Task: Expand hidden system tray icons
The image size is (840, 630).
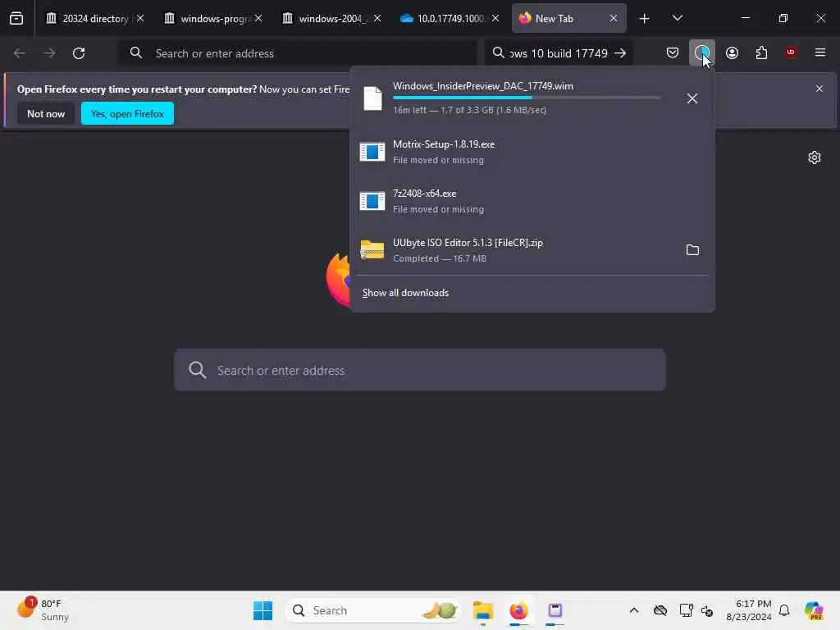Action: coord(634,610)
